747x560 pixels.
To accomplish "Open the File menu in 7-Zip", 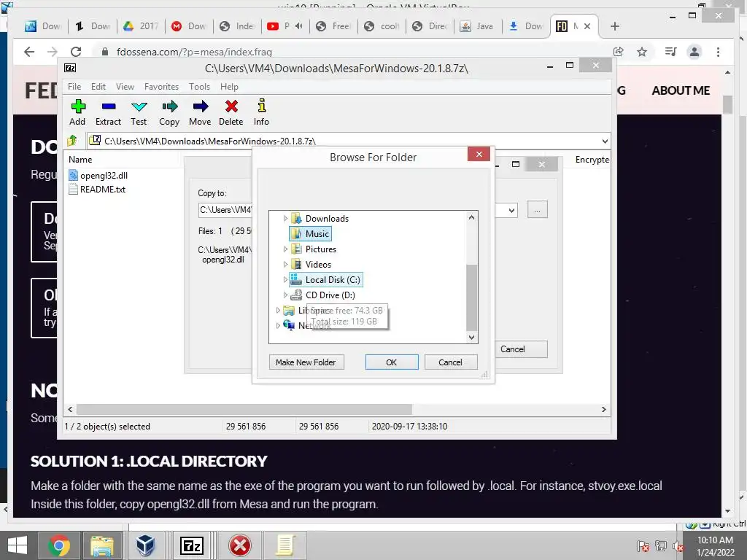I will [x=74, y=87].
